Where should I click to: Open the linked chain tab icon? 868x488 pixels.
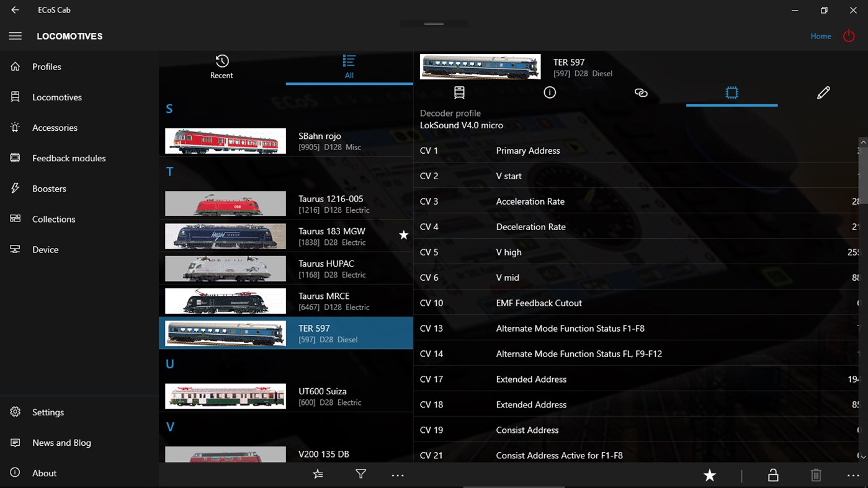tap(641, 92)
